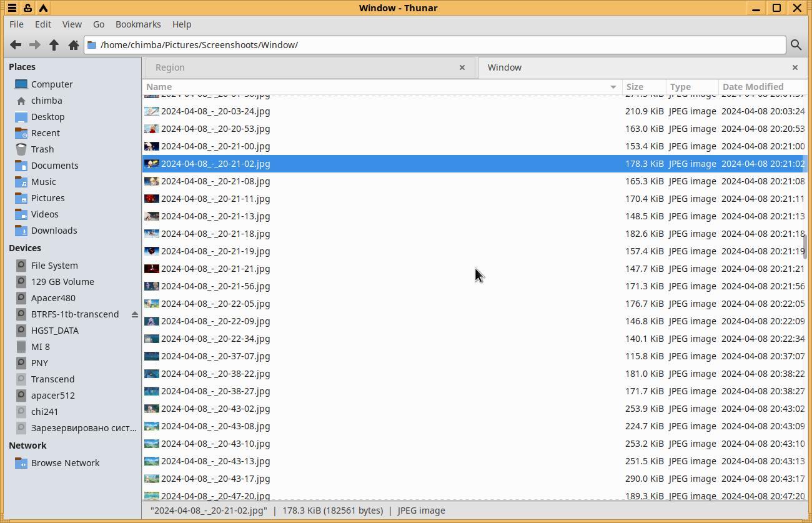Click the thumbnail of 2024-04-08_-_20-21-11.jpg
Screen dimensions: 812x523
[x=151, y=199]
